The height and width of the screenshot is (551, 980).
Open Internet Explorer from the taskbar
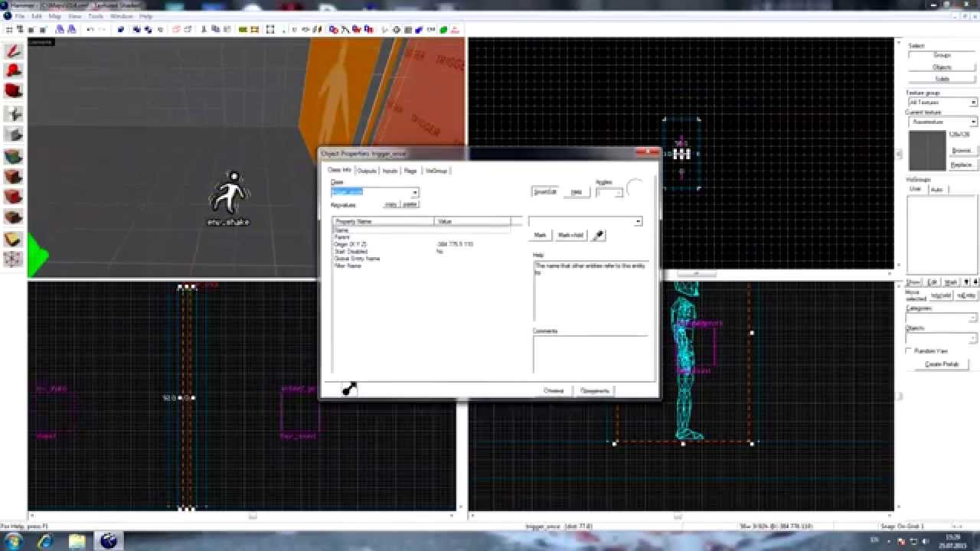[47, 541]
